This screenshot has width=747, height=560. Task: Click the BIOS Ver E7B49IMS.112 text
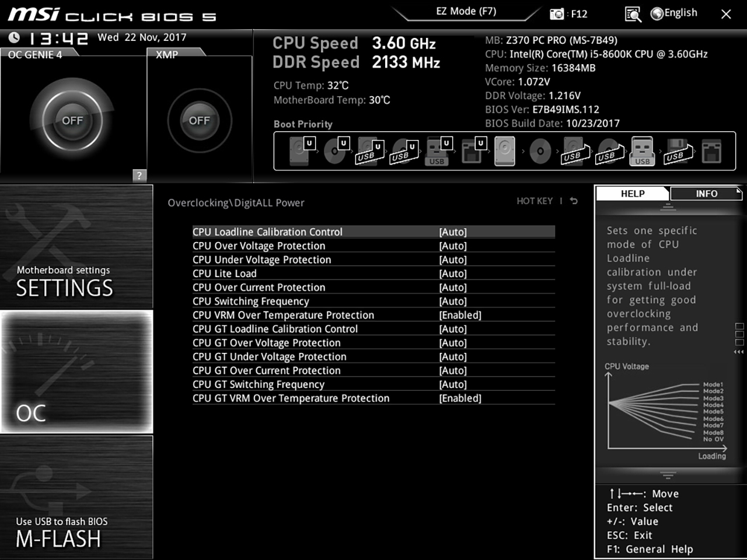pos(542,110)
